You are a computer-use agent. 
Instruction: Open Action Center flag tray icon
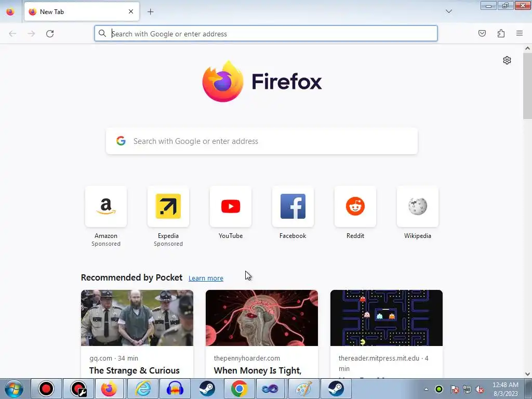pos(455,390)
